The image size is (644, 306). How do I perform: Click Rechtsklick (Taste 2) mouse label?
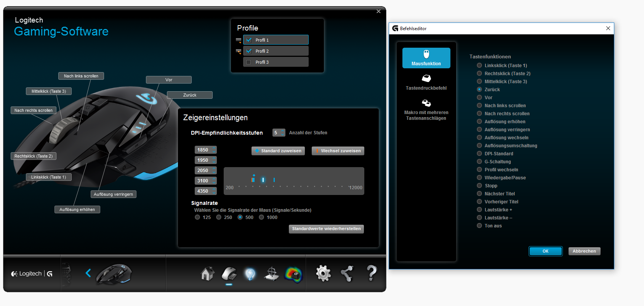(x=34, y=156)
